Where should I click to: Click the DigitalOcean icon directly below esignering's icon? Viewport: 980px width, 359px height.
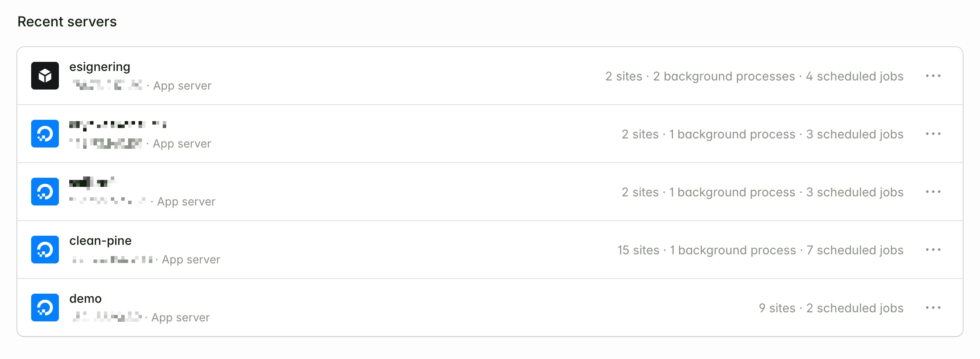coord(45,134)
